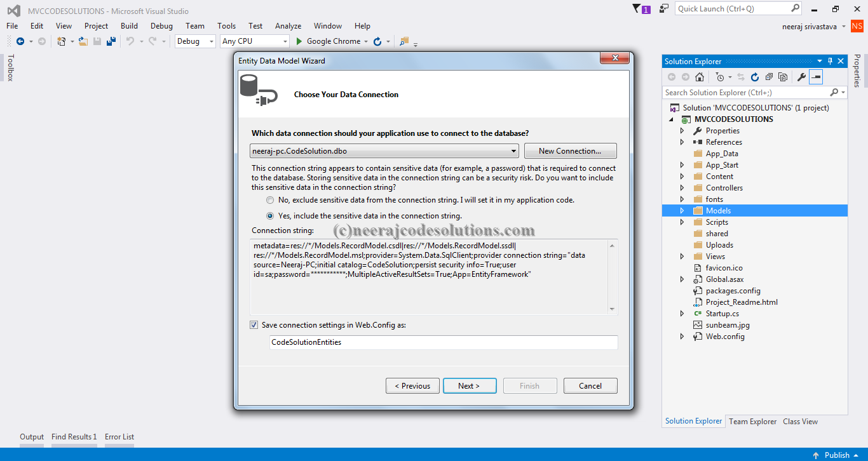Collapse All items in Solution Explorer
Screen dimensions: 868x461
[x=768, y=77]
